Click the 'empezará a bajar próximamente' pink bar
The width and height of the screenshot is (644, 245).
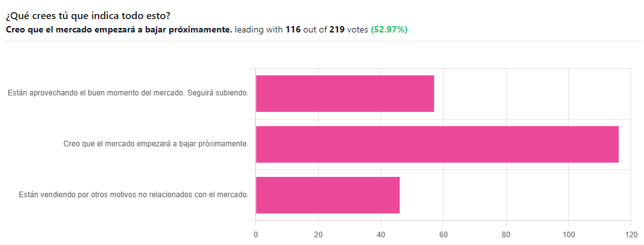tap(437, 144)
